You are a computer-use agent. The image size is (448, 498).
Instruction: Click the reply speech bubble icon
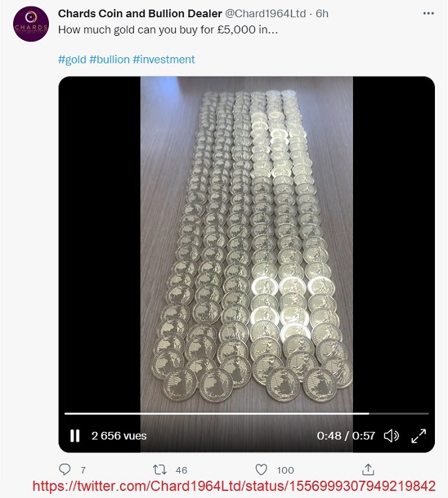(x=65, y=470)
